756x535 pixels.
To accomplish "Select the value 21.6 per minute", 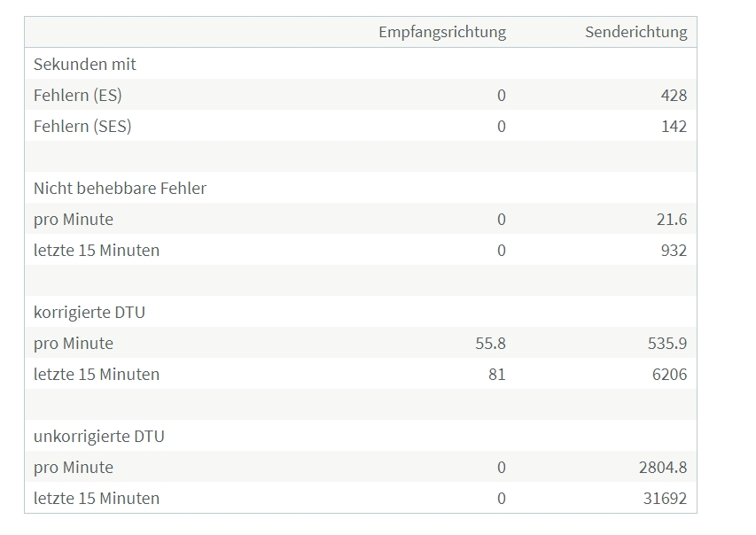I will 672,220.
